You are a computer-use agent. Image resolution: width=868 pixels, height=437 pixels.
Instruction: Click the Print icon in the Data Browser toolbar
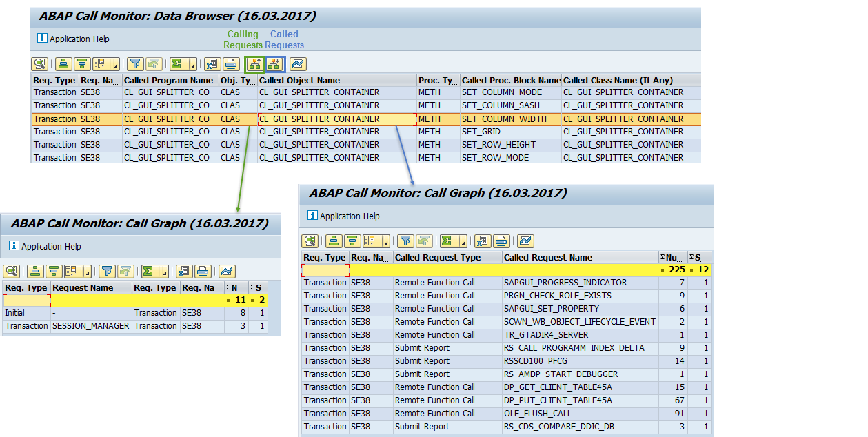230,63
